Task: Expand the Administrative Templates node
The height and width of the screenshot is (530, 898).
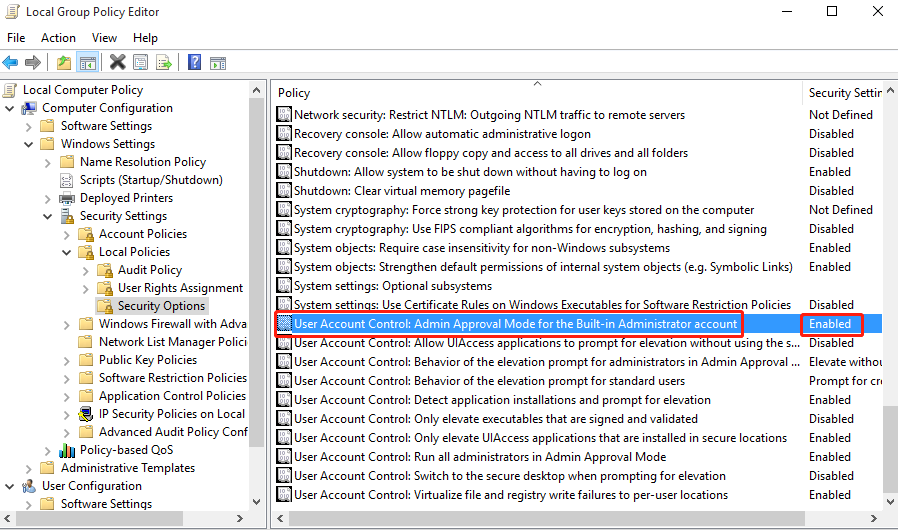Action: click(x=28, y=468)
